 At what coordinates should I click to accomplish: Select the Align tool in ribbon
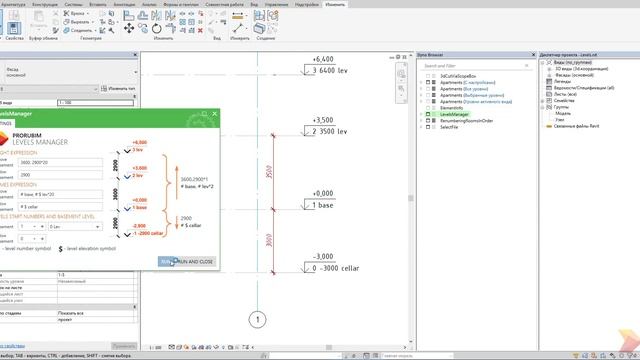pos(129,16)
